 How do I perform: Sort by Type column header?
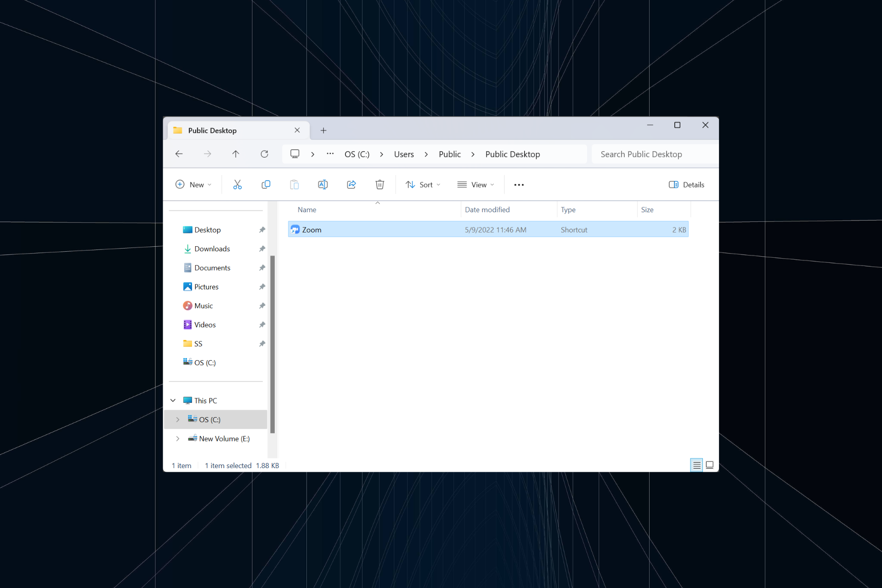coord(568,210)
